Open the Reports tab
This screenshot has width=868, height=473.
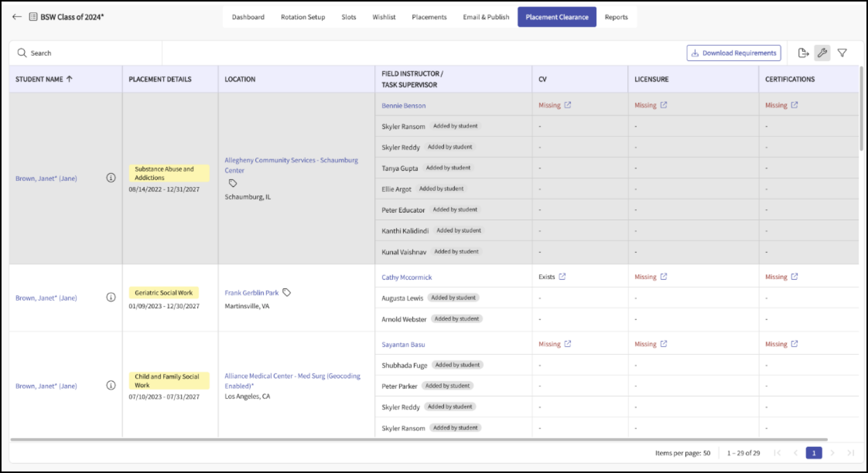pos(616,17)
